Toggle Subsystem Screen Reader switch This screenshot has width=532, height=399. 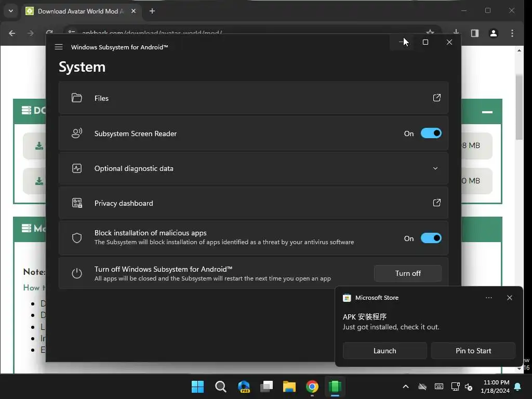[431, 134]
